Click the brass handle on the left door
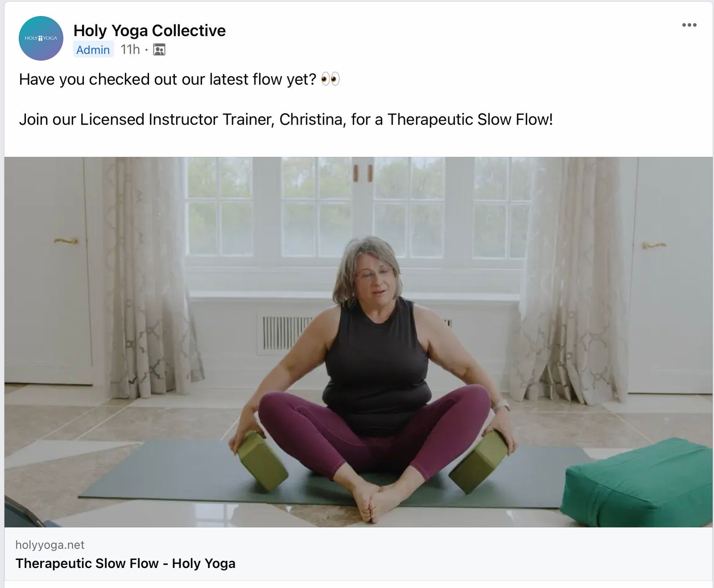The width and height of the screenshot is (714, 588). point(66,241)
